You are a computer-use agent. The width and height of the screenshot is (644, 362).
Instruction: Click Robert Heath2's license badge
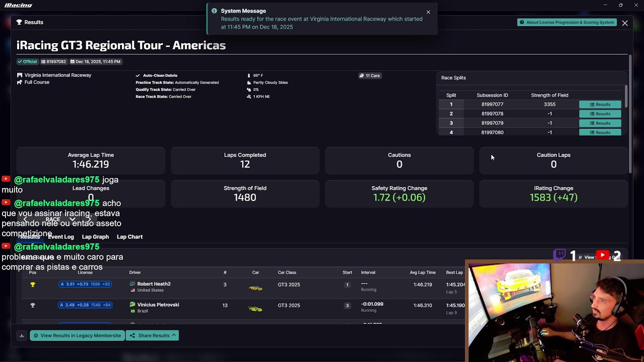pyautogui.click(x=85, y=284)
